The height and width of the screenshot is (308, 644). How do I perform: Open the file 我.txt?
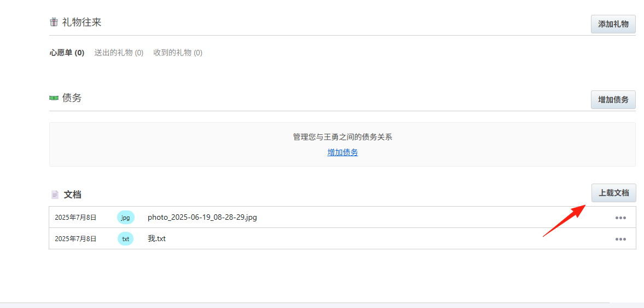point(156,238)
